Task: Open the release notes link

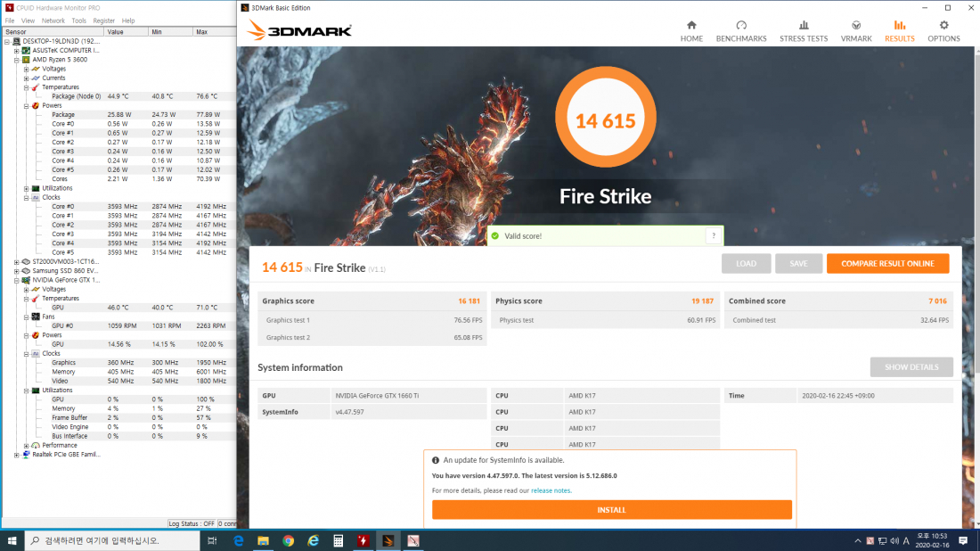Action: pyautogui.click(x=551, y=489)
